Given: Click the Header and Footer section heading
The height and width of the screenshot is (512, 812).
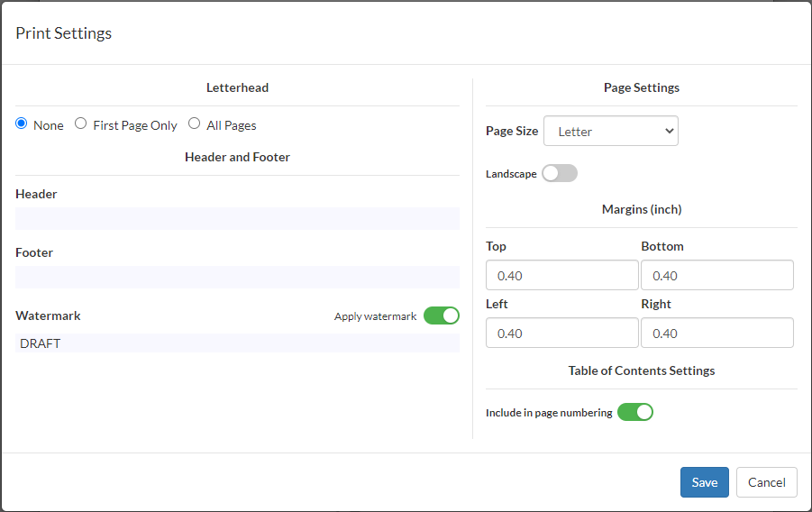Looking at the screenshot, I should click(237, 157).
